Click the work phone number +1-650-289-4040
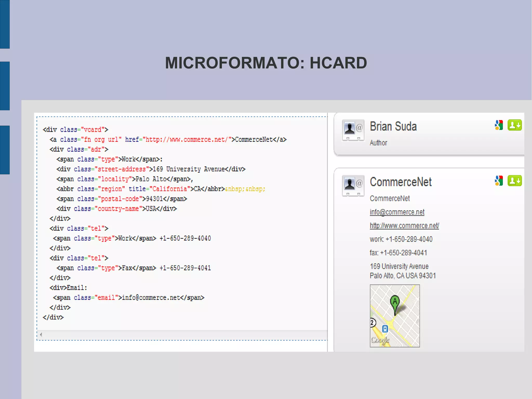This screenshot has height=399, width=532. click(x=409, y=239)
